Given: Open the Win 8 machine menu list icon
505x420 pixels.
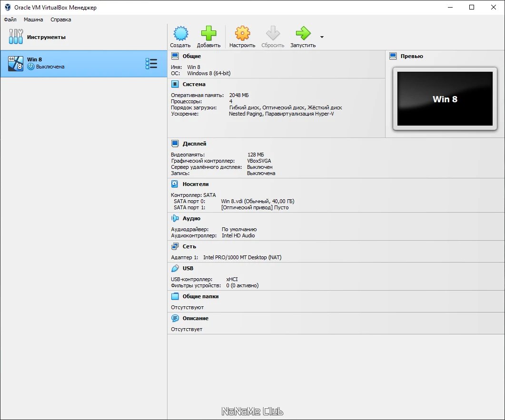Looking at the screenshot, I should point(151,63).
